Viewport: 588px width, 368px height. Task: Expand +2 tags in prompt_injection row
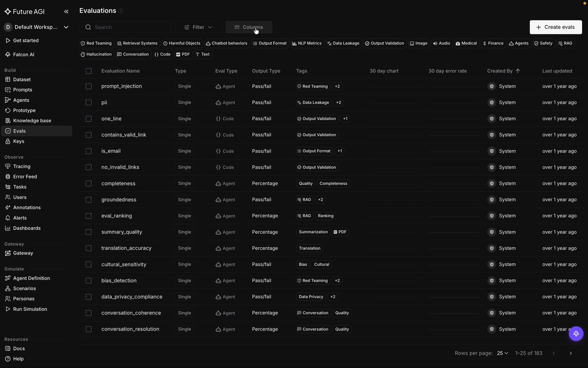click(x=337, y=86)
